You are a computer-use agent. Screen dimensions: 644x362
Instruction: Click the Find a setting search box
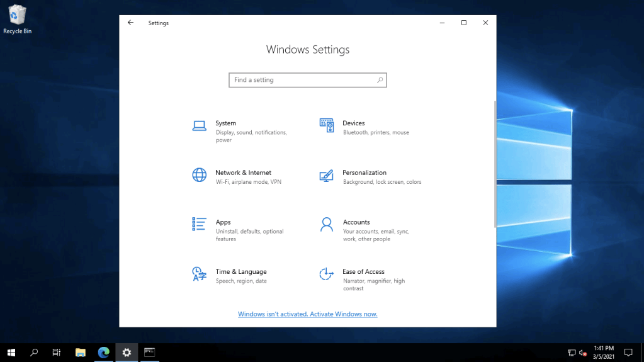302,80
